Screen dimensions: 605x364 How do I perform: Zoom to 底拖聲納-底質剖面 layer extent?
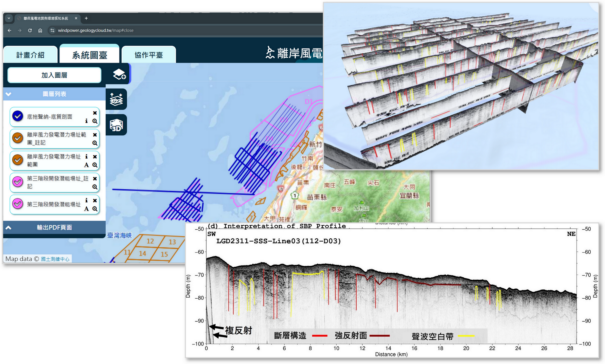click(x=95, y=121)
